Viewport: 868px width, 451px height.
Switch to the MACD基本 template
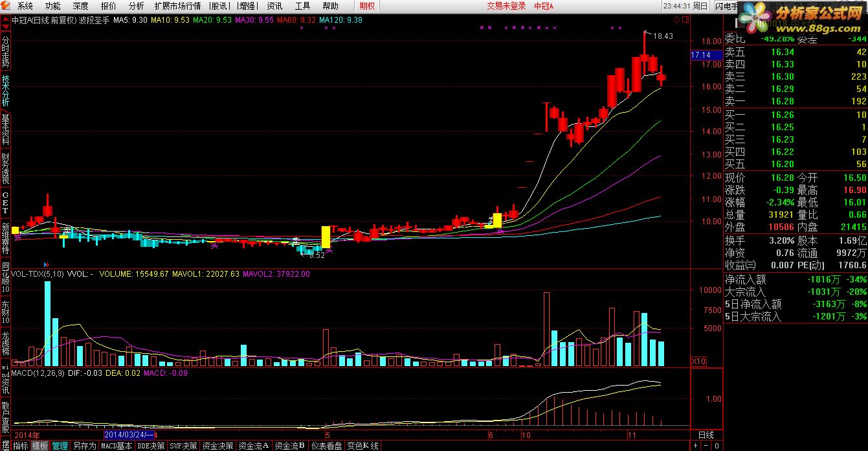coord(117,446)
